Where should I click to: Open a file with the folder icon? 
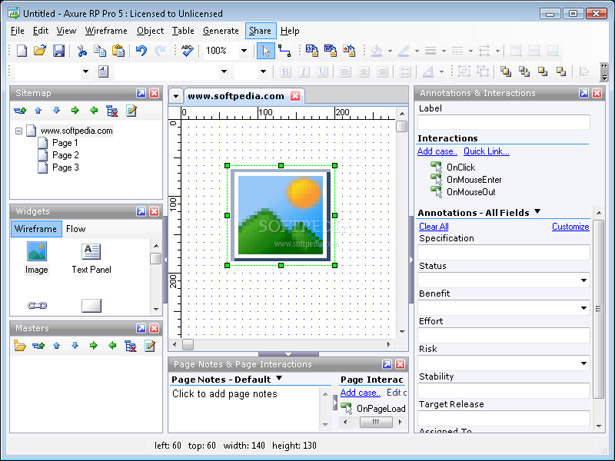(40, 51)
